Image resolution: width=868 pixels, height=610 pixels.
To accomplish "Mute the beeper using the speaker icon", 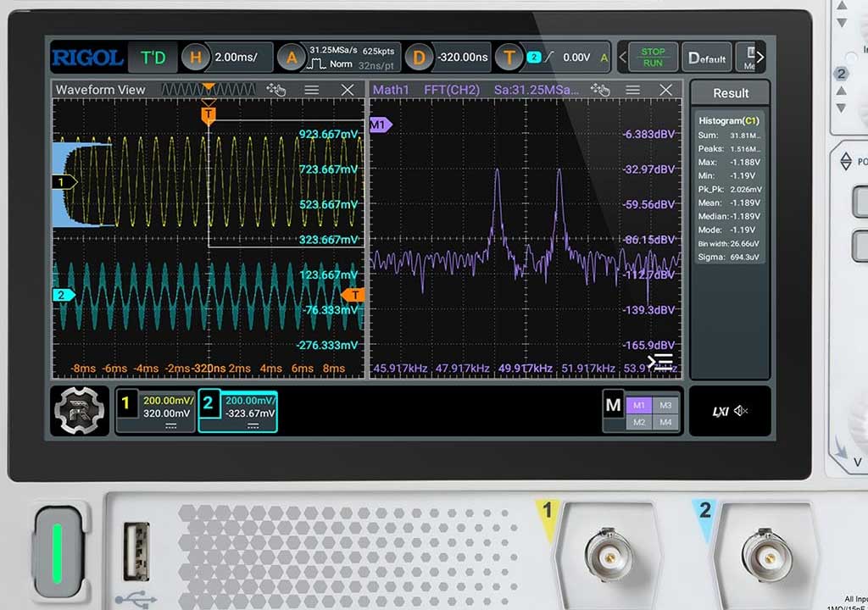I will coord(741,409).
